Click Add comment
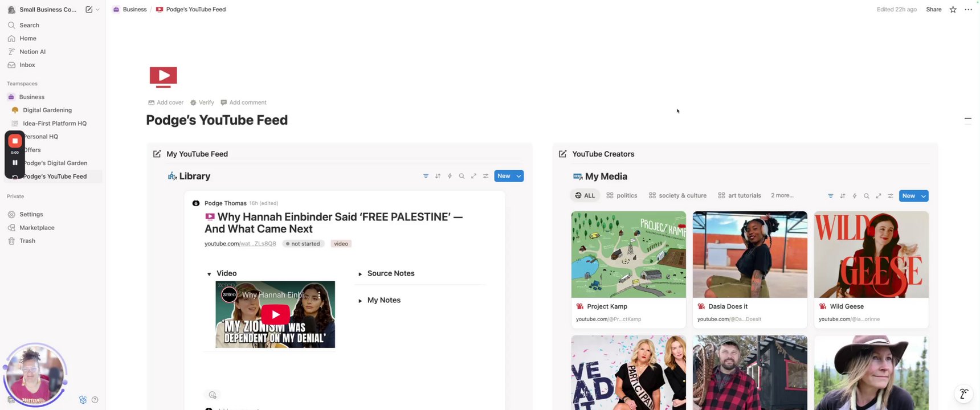980x410 pixels. click(243, 102)
